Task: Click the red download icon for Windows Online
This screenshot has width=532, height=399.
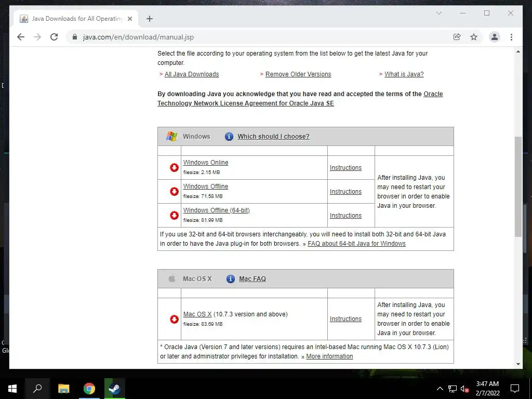Action: [x=174, y=168]
